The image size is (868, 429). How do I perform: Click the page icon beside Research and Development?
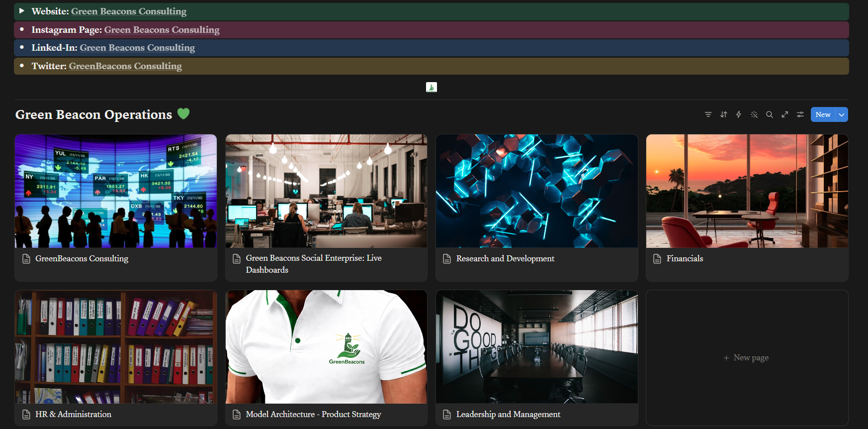(x=447, y=259)
